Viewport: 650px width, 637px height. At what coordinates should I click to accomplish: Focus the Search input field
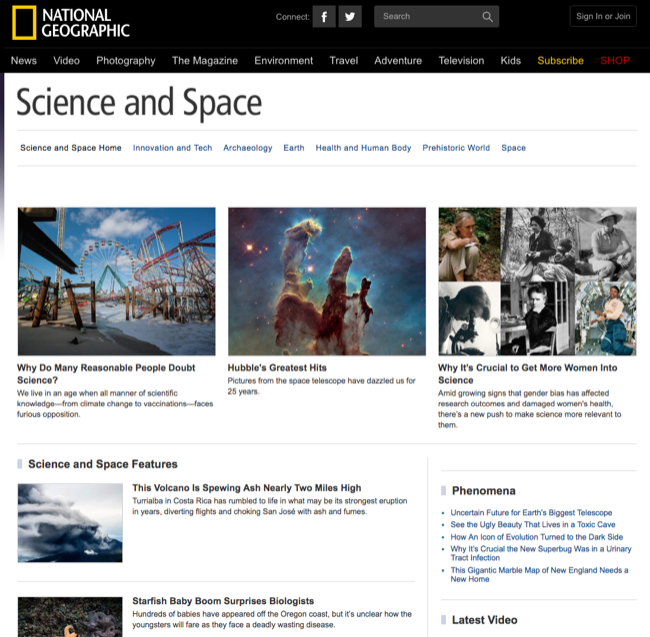click(436, 17)
